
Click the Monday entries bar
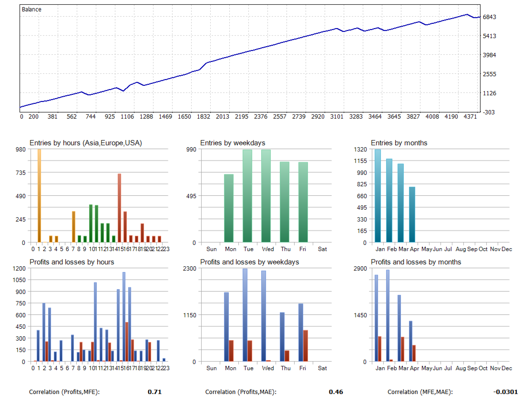point(229,208)
